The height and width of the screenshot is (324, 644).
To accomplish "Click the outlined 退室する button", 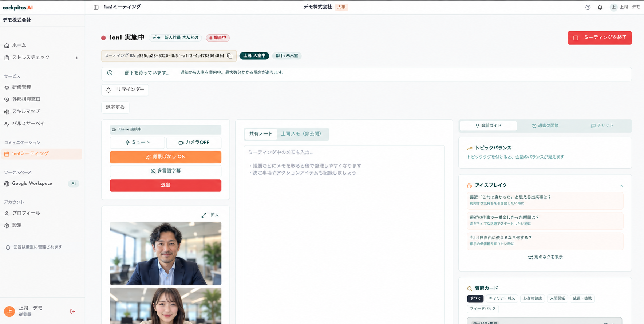I will pos(115,107).
